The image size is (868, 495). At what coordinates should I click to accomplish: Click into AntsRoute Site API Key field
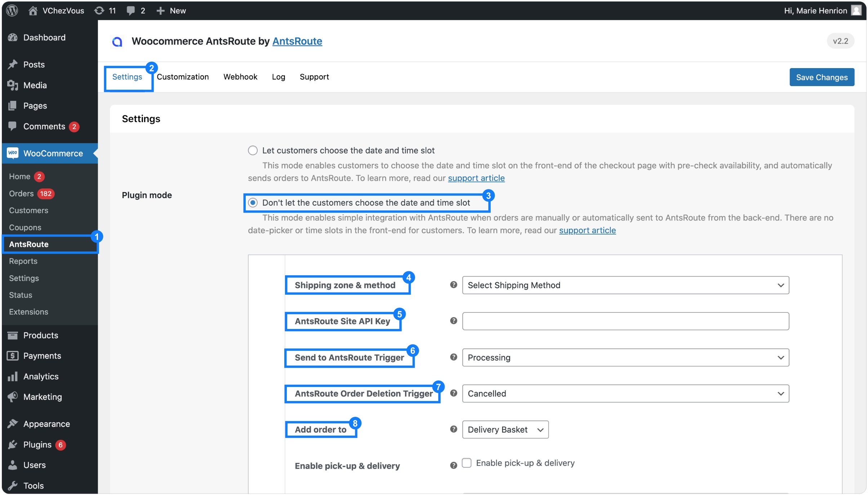tap(626, 321)
